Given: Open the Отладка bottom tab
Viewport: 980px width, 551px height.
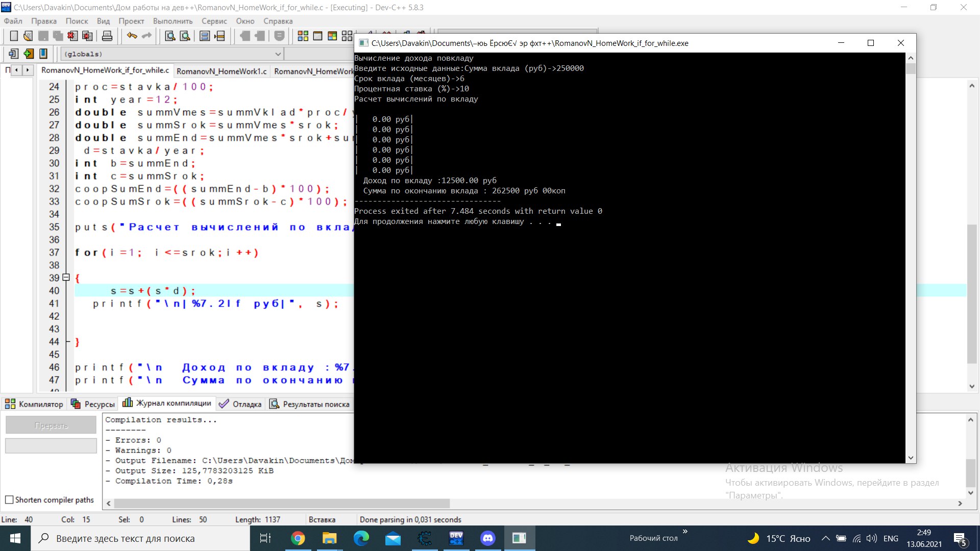Looking at the screenshot, I should click(x=240, y=404).
